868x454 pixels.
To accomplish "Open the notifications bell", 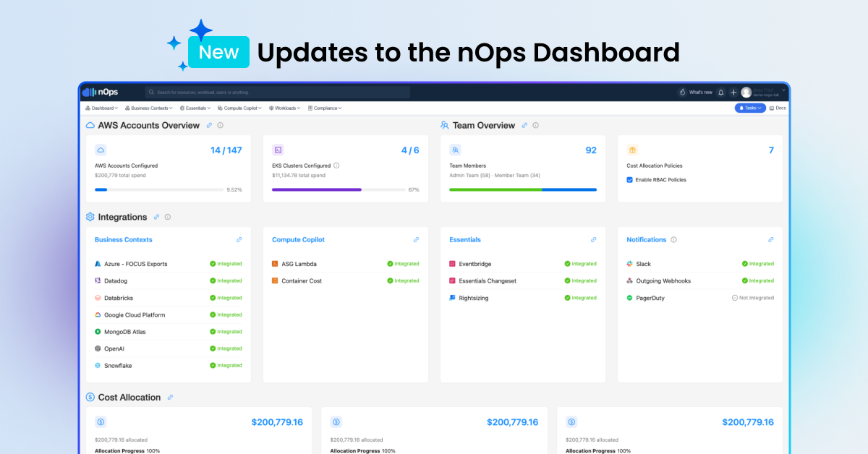I will 720,93.
